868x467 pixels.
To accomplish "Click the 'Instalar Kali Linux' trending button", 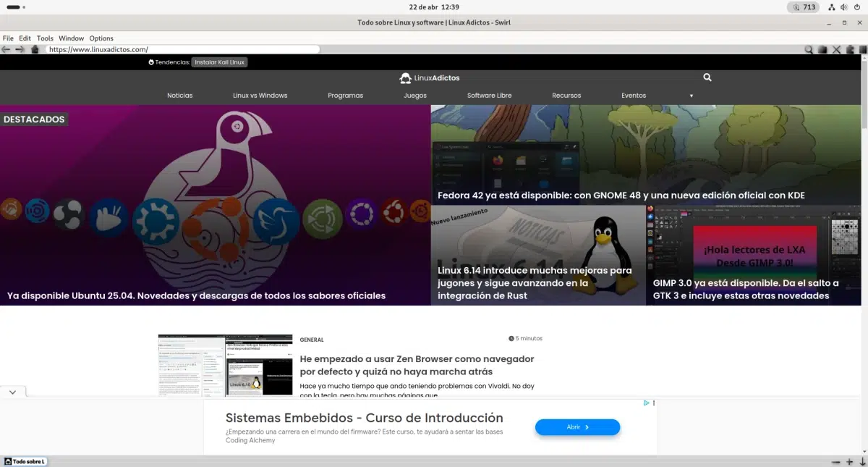I will click(220, 62).
